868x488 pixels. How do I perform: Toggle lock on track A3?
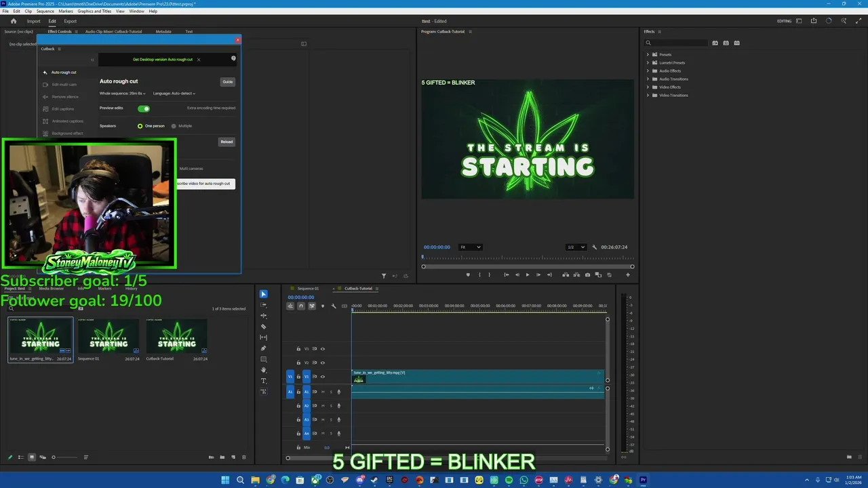tap(298, 420)
